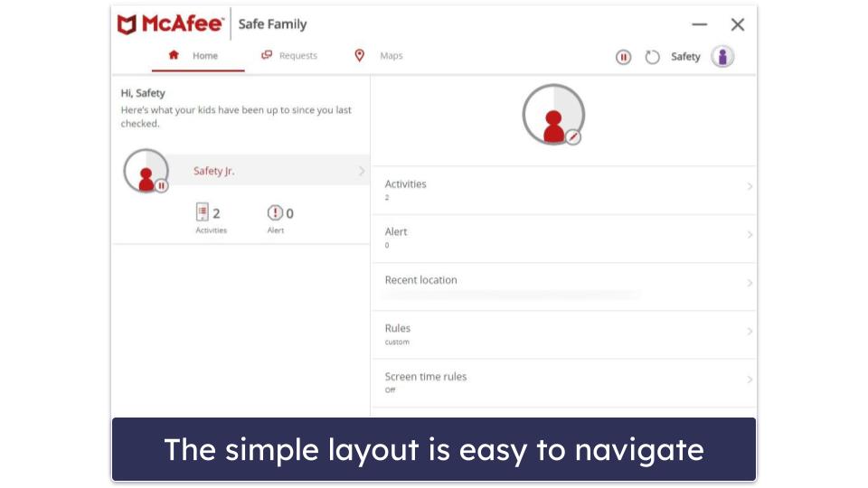The height and width of the screenshot is (488, 868).
Task: Open the Activities row in detail panel
Action: coord(563,191)
